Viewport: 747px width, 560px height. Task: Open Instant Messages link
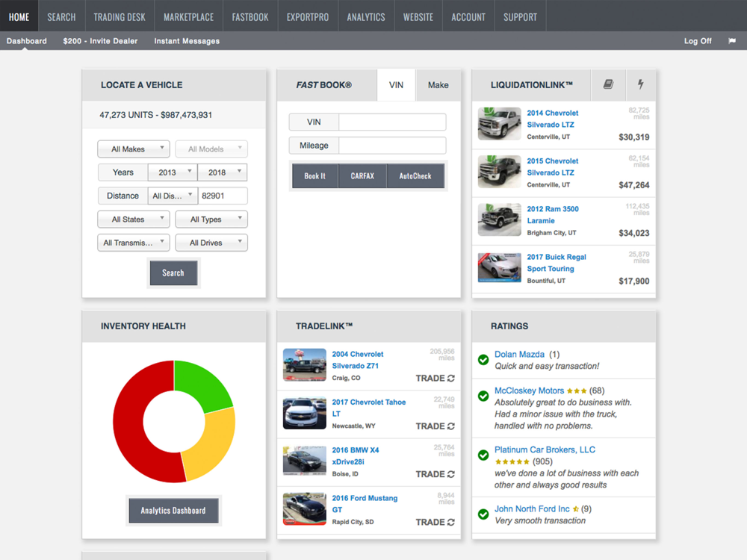point(187,41)
